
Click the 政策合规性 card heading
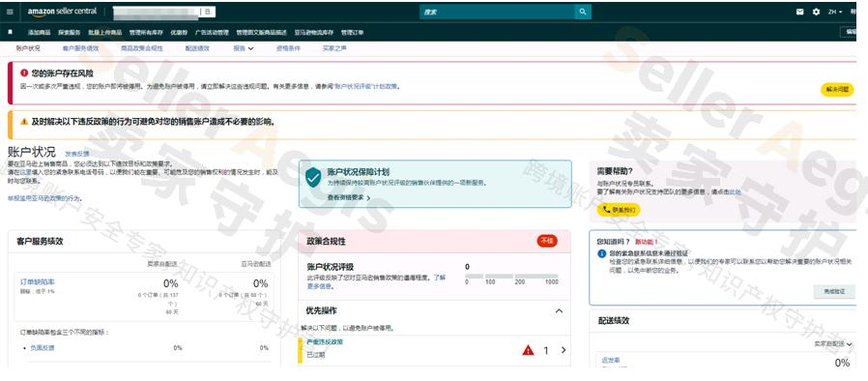pyautogui.click(x=326, y=242)
